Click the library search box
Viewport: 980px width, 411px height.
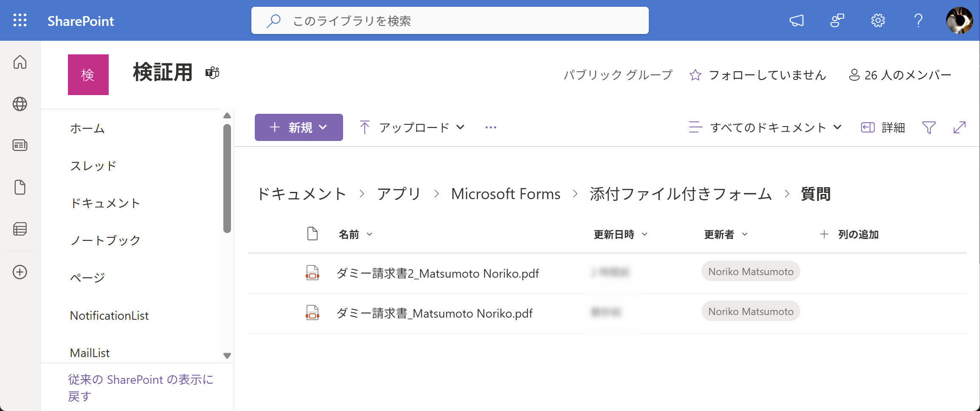click(450, 20)
